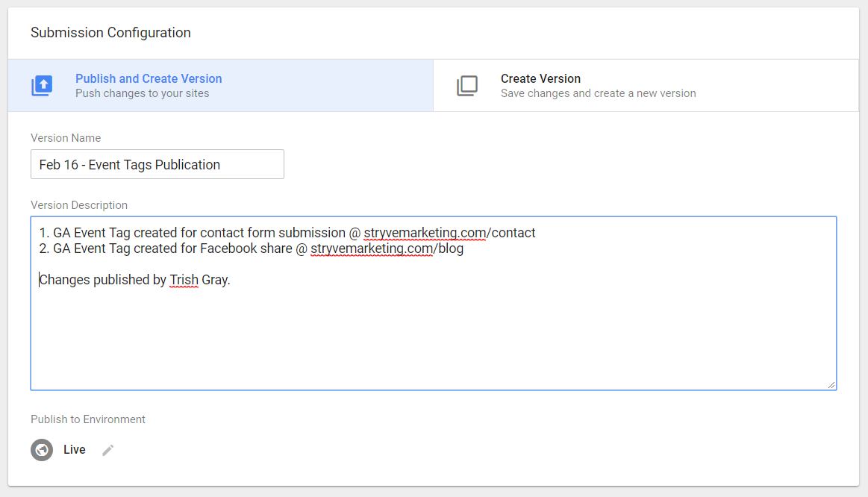Screen dimensions: 868x497
Task: Click the stryvemarketing.com/blog text in the description
Action: pos(387,248)
